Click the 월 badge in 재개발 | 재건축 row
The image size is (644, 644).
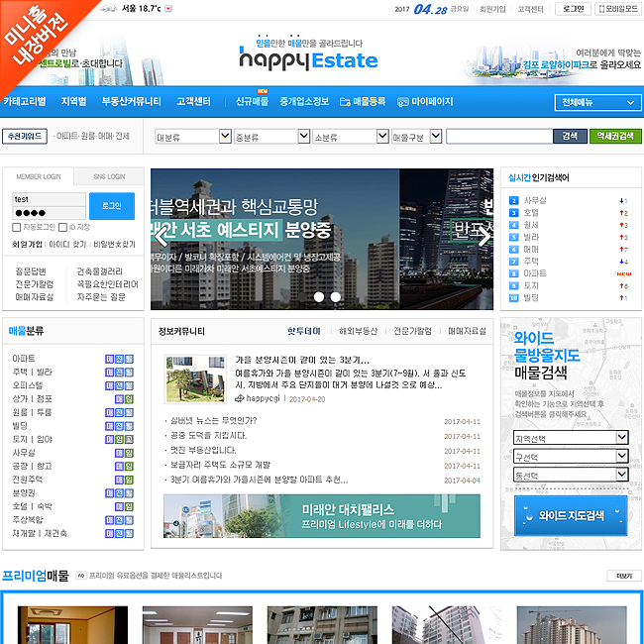pyautogui.click(x=129, y=533)
